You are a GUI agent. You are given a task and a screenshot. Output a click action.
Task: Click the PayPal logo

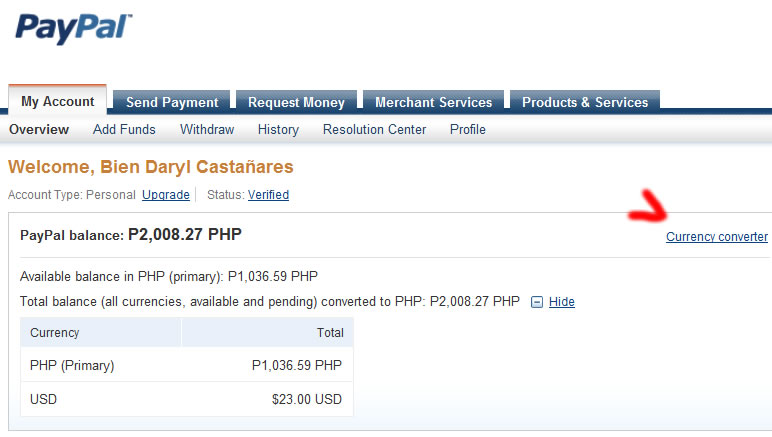coord(74,29)
